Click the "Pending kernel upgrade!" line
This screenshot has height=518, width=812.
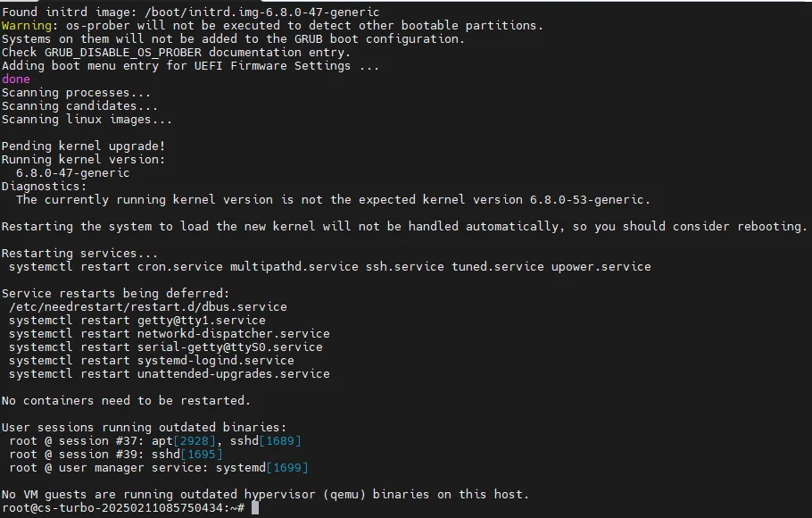[84, 146]
